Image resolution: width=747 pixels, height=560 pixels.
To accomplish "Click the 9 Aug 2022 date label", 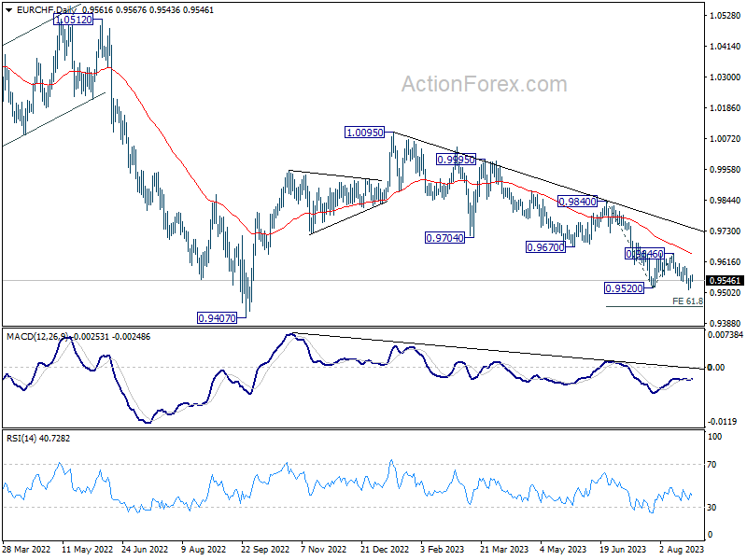I will pyautogui.click(x=204, y=549).
